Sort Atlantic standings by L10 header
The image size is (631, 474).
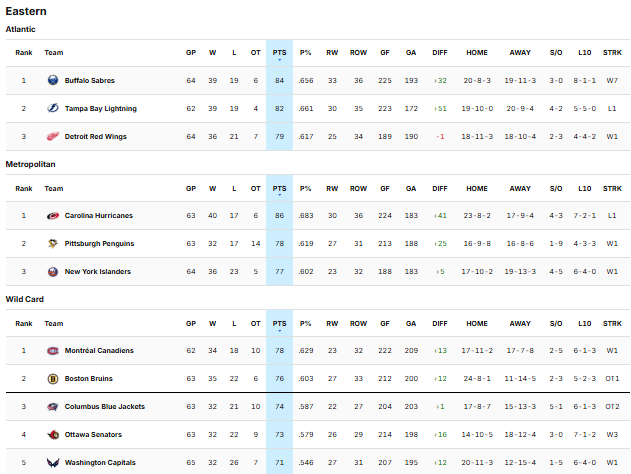(585, 53)
